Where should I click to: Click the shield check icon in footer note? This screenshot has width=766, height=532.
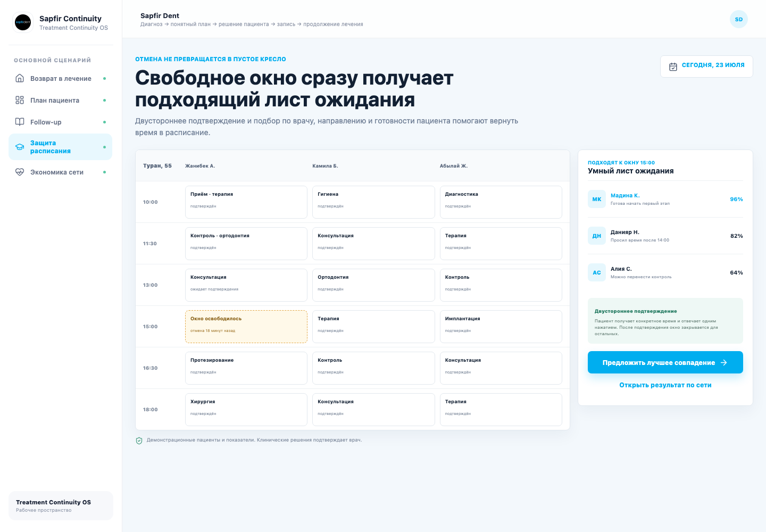[x=139, y=440]
